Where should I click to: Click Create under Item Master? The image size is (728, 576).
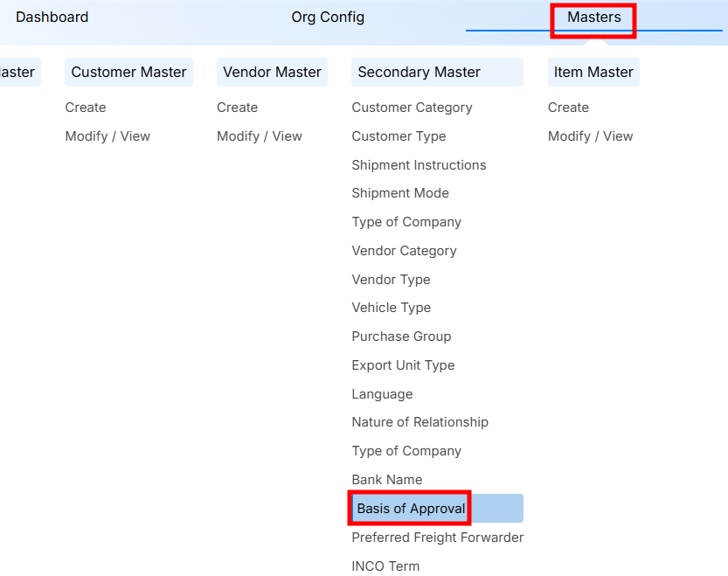point(568,108)
